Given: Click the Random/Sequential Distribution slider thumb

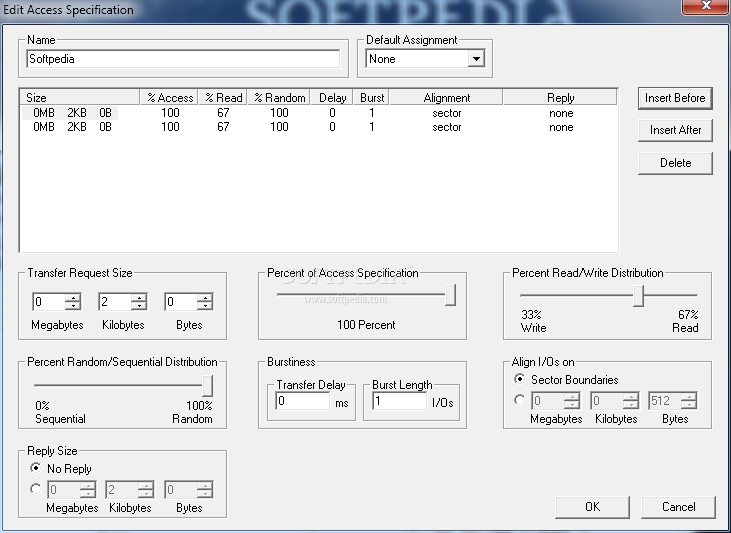Looking at the screenshot, I should coord(207,386).
